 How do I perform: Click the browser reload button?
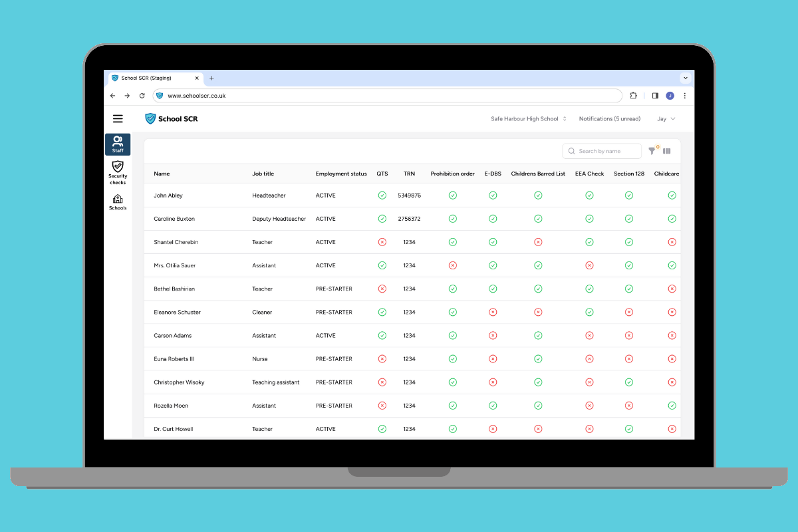pos(142,96)
